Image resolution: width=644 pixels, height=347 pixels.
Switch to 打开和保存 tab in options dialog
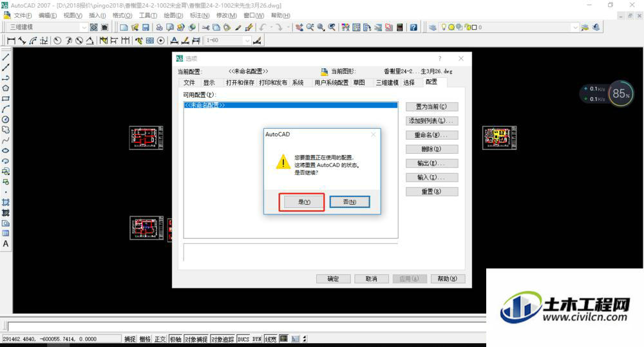pos(240,82)
